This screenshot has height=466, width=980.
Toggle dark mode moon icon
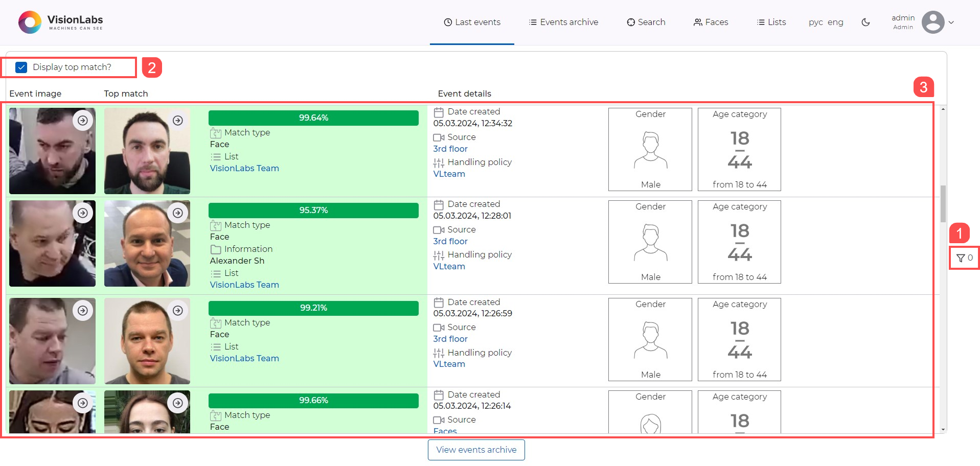click(865, 22)
